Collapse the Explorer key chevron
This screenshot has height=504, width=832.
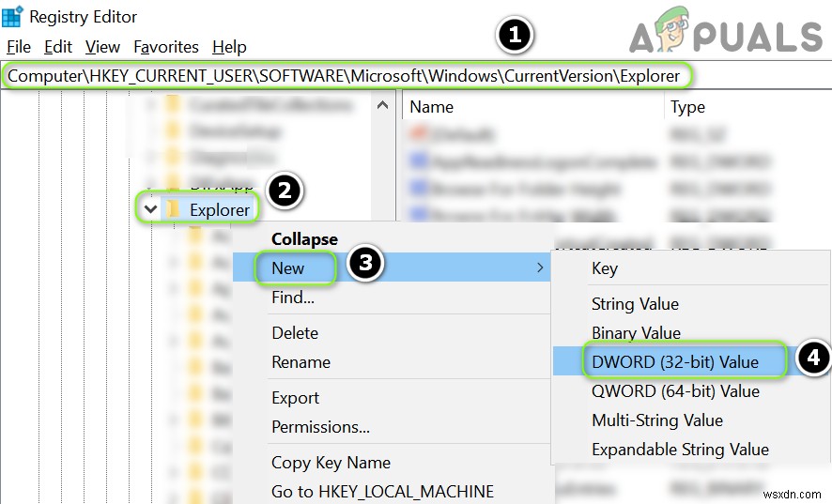tap(150, 209)
